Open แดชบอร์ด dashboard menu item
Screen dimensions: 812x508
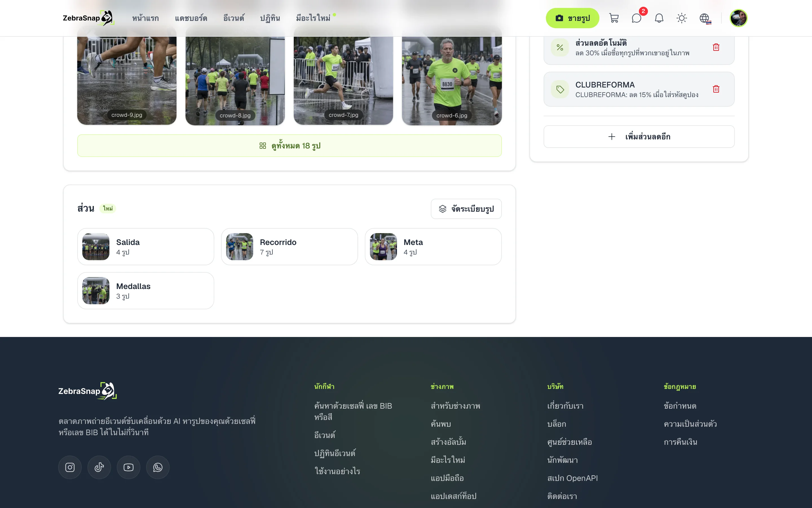tap(191, 18)
